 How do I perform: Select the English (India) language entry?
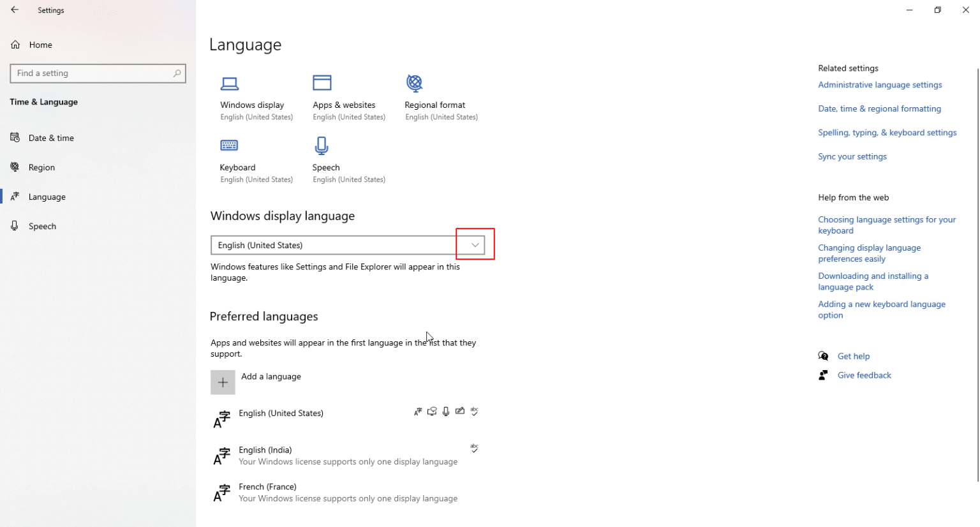coord(265,450)
